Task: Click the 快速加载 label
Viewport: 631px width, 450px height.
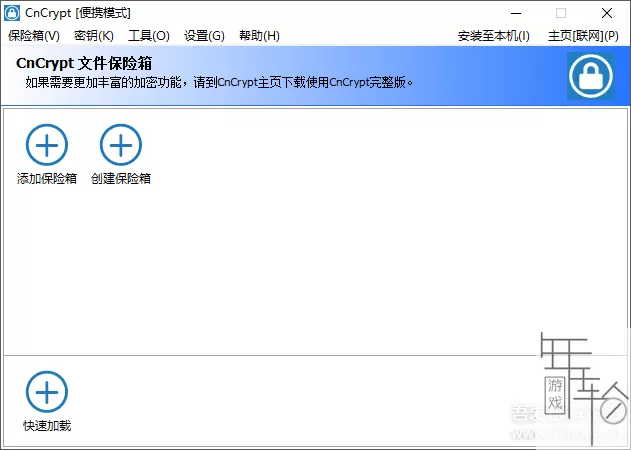Action: click(47, 425)
